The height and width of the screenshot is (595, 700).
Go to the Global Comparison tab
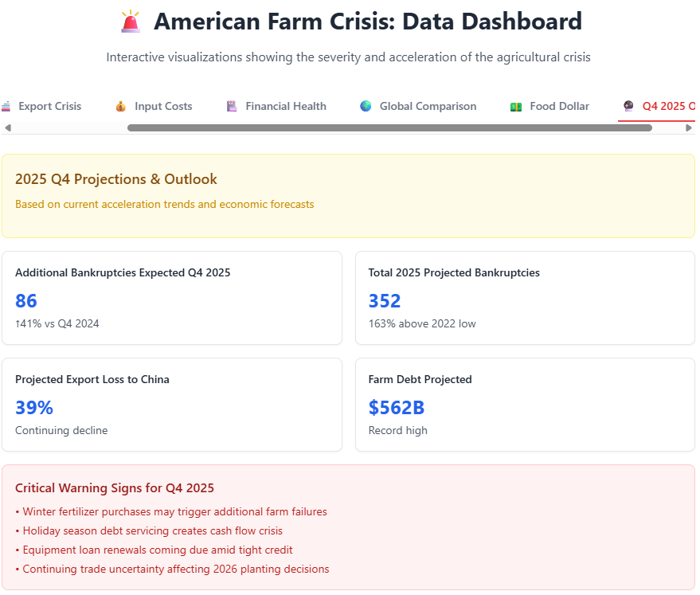click(428, 106)
